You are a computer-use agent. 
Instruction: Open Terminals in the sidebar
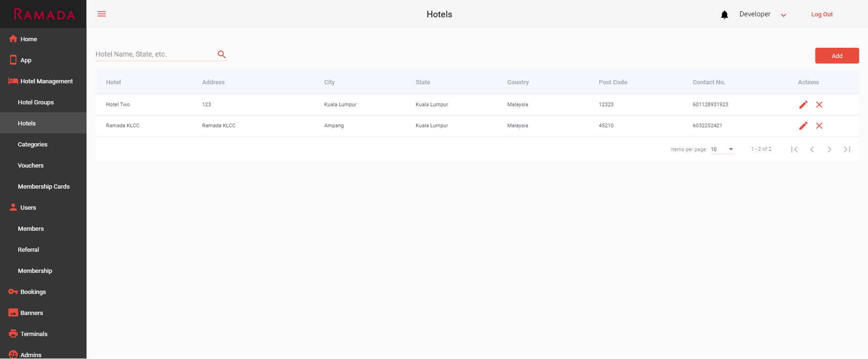(43, 334)
